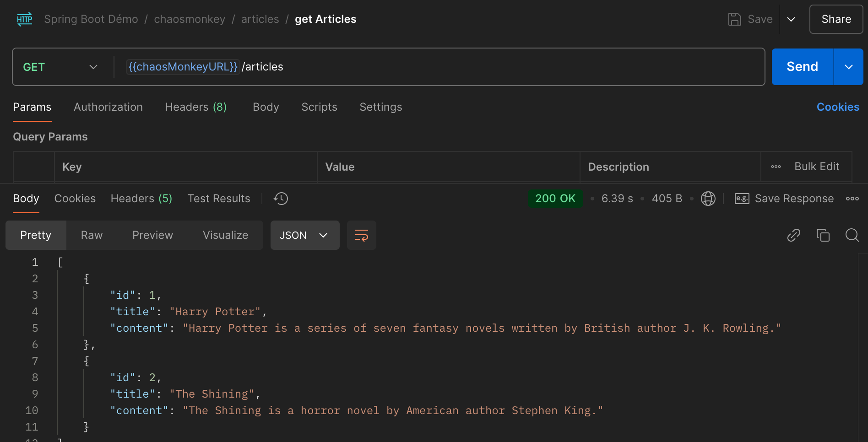Toggle the wrap lines icon

tap(362, 235)
